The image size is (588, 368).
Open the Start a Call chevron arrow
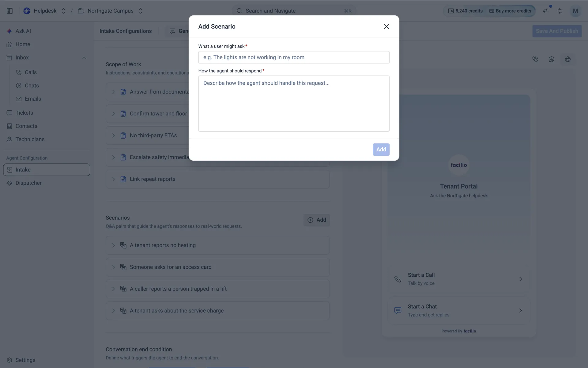(x=521, y=279)
